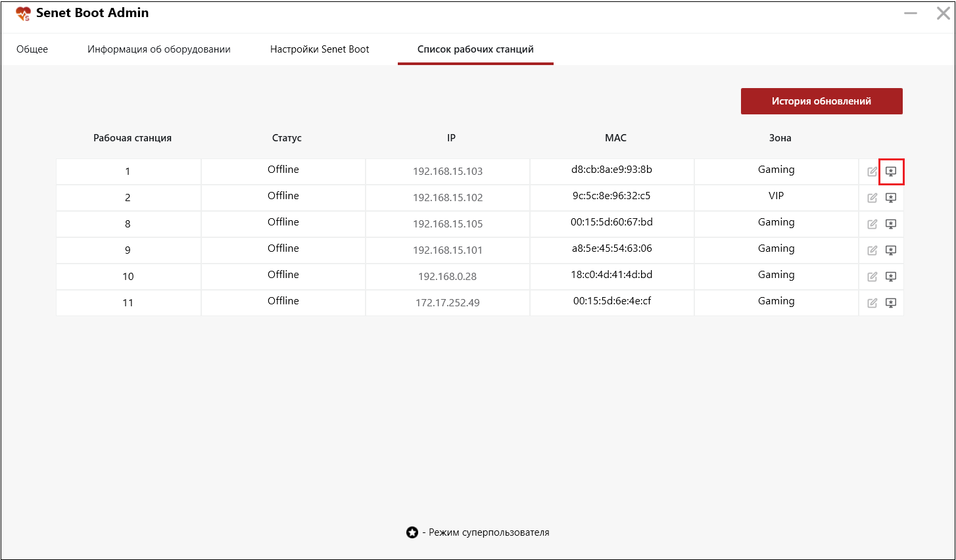956x560 pixels.
Task: Click the Рабочая станция column header
Action: tap(132, 138)
